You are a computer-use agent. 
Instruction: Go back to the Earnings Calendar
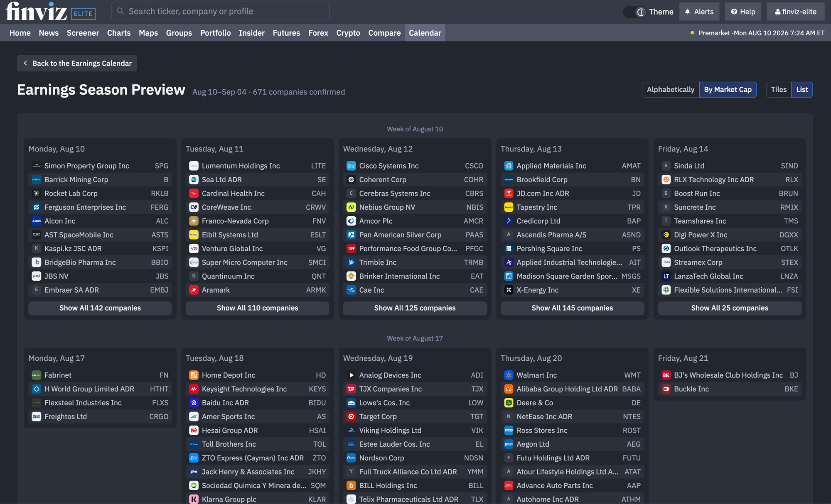pos(77,64)
